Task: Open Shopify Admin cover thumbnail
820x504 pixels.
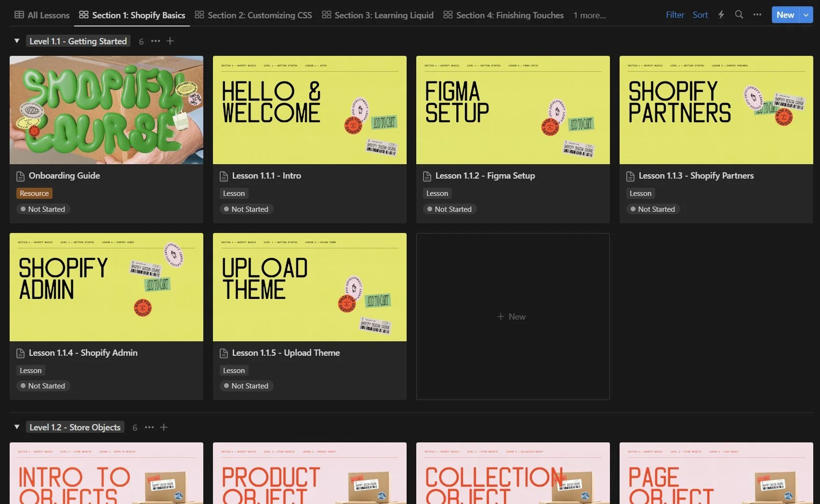Action: tap(106, 287)
